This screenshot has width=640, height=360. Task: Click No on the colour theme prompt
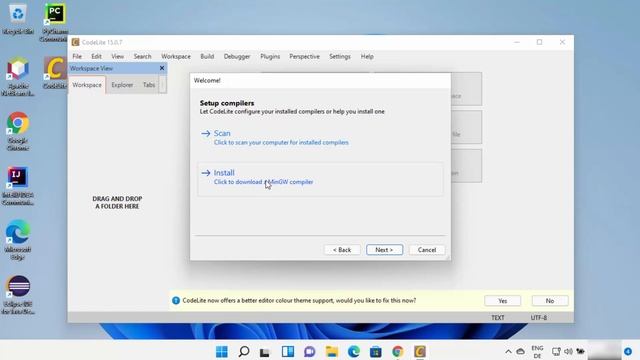550,301
